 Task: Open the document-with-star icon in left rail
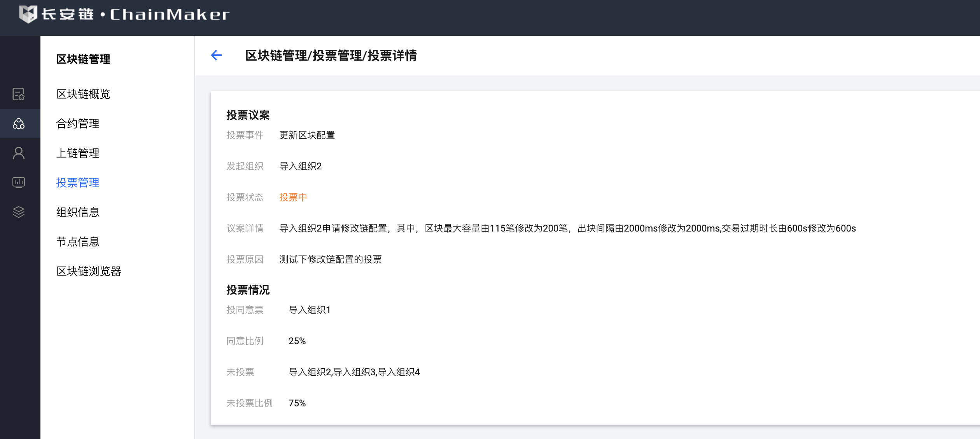[x=19, y=94]
